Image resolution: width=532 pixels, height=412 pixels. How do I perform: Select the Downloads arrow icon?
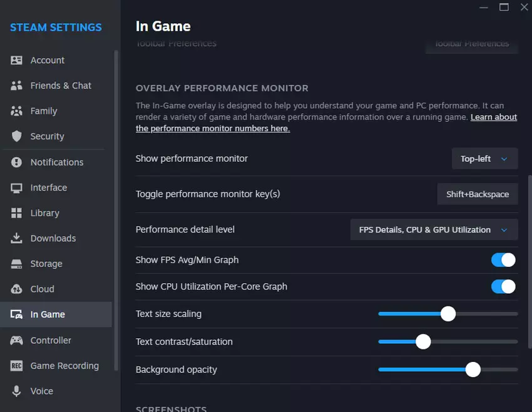[x=18, y=238]
